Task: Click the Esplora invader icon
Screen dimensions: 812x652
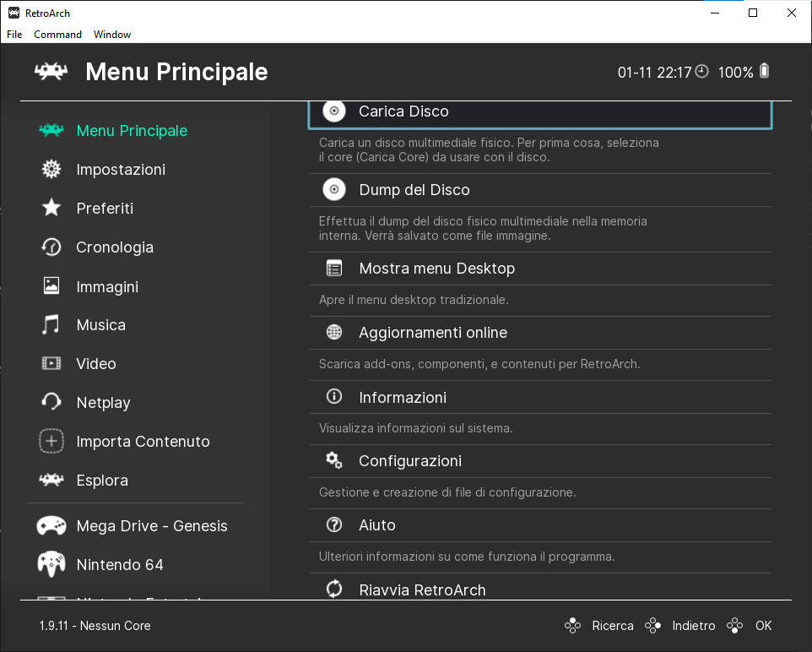Action: click(51, 480)
